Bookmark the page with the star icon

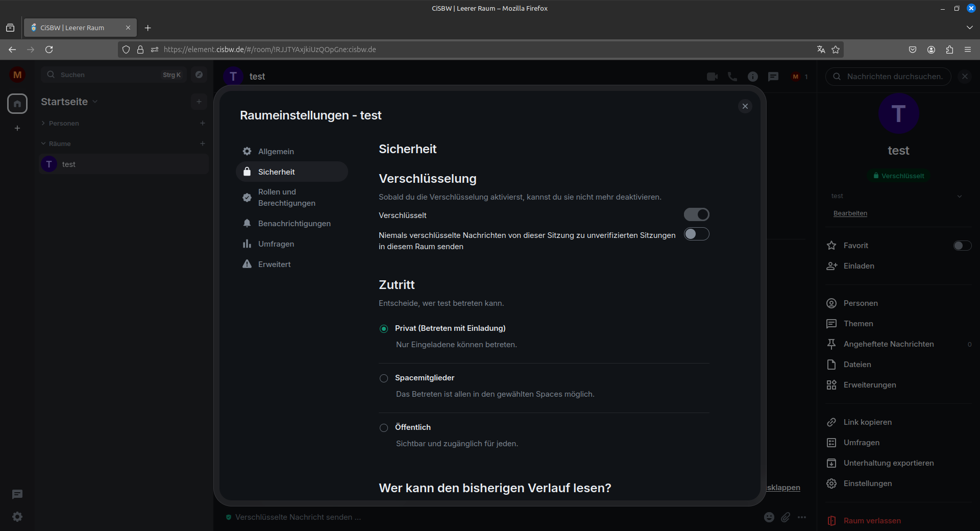836,50
